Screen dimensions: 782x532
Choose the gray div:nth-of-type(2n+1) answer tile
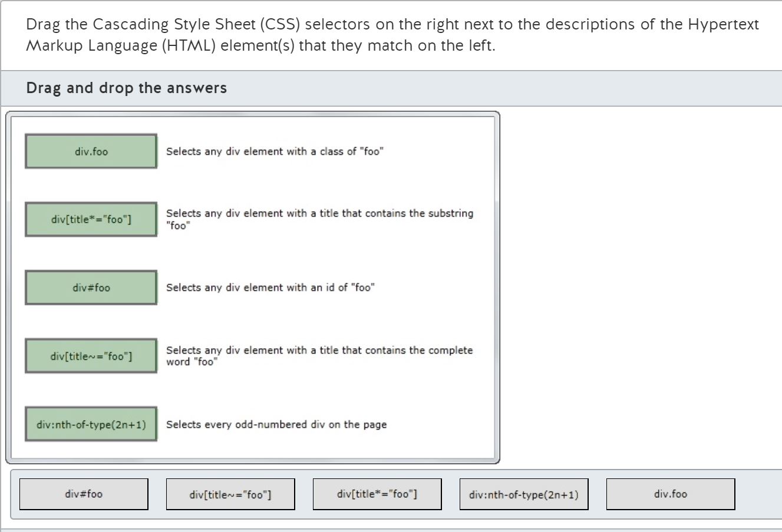[x=524, y=494]
